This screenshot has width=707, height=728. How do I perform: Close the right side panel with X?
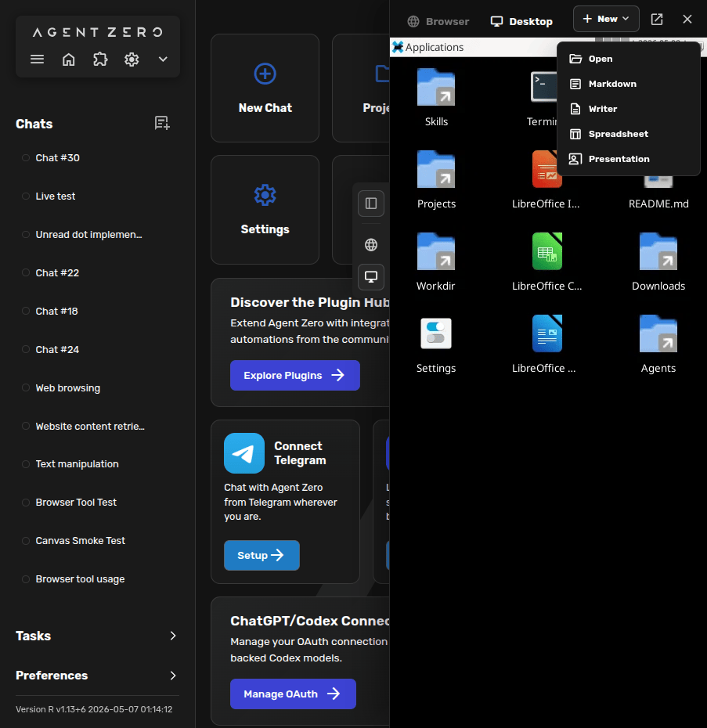click(x=687, y=19)
